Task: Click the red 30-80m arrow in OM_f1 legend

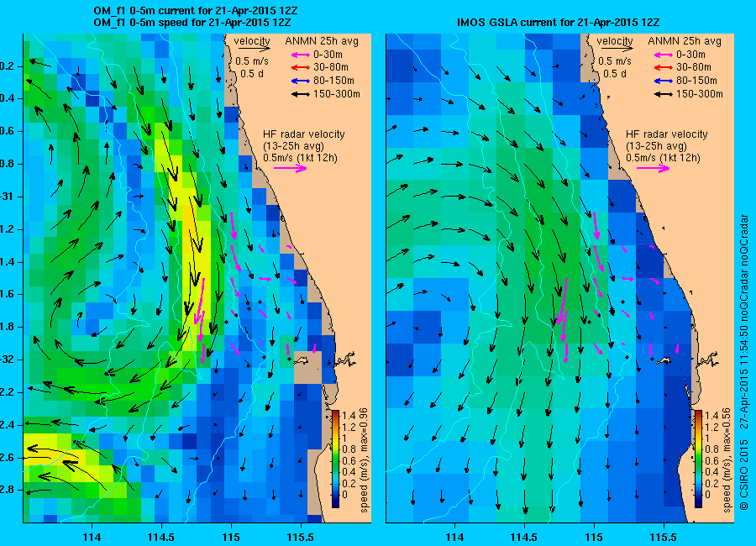Action: point(301,68)
